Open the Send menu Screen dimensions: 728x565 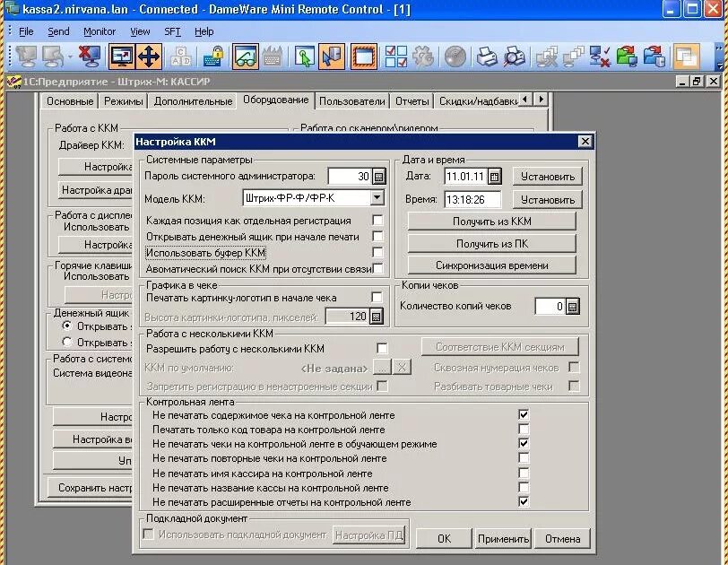tap(58, 31)
